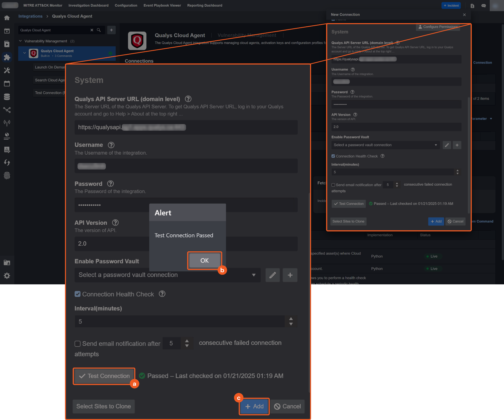Collapse the Qualys Cloud Agent tree item
The width and height of the screenshot is (504, 420).
[x=24, y=53]
